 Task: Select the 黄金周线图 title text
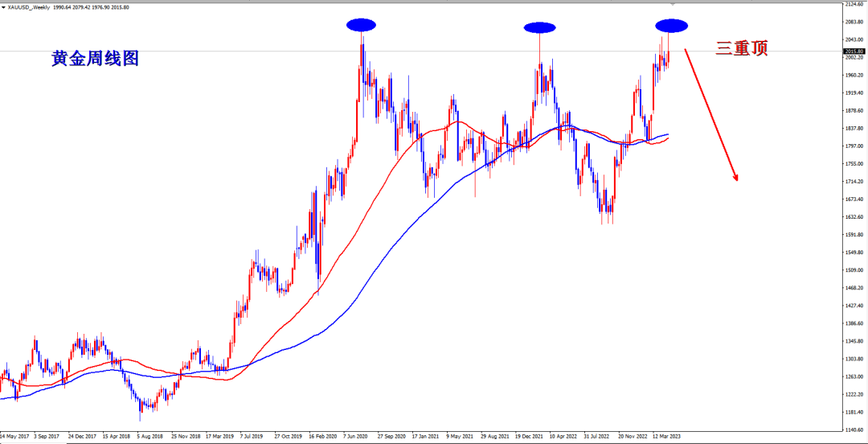[95, 59]
